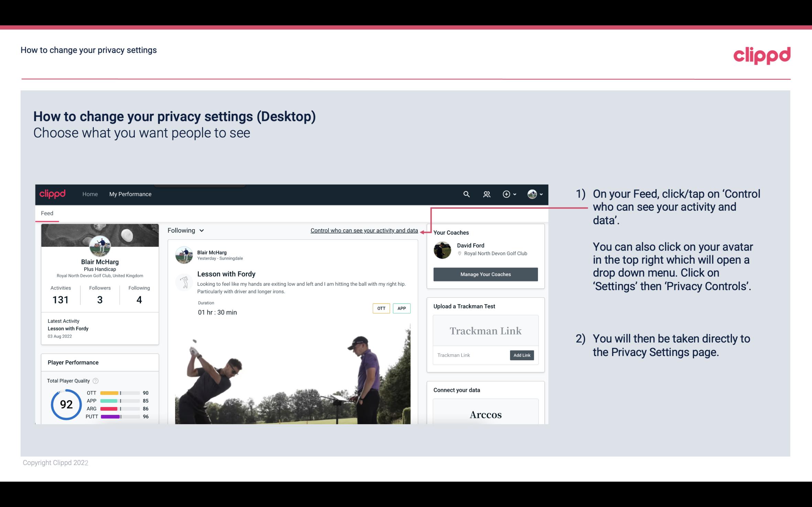This screenshot has width=812, height=507.
Task: Click the OTT performance metric icon
Action: [x=110, y=393]
